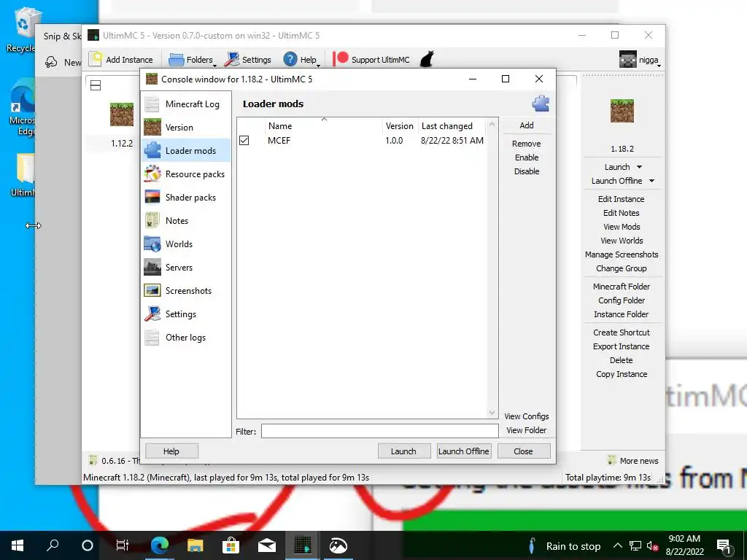
Task: Open Mail app from taskbar
Action: [266, 545]
